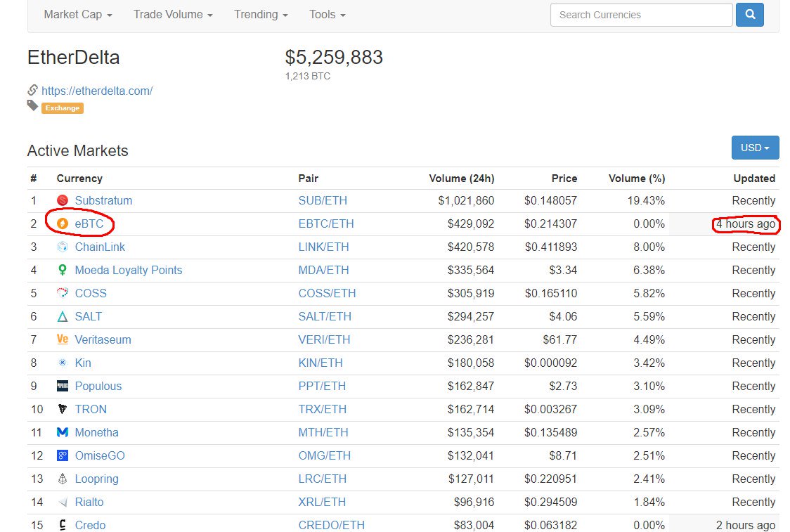
Task: Open the Credo currency link
Action: pyautogui.click(x=90, y=525)
